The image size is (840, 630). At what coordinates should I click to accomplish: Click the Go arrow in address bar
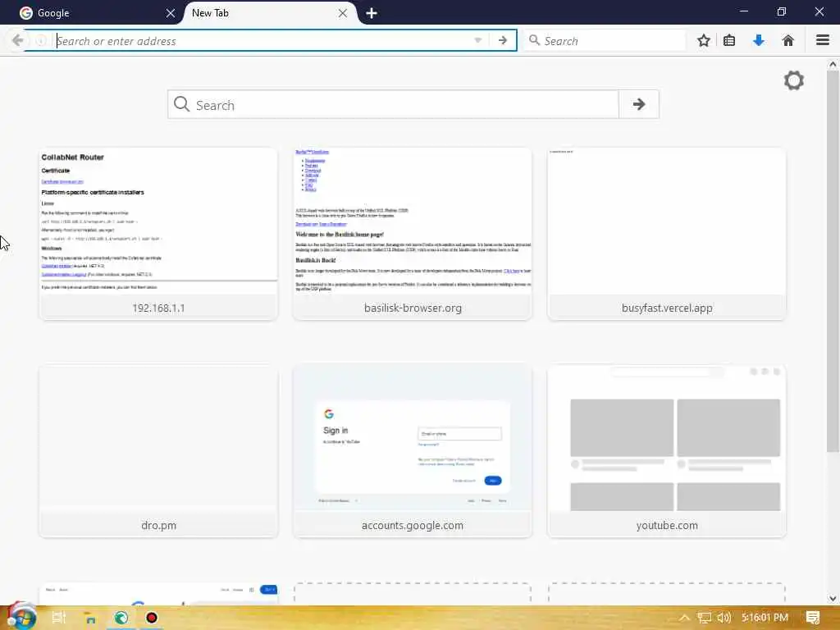pos(503,41)
